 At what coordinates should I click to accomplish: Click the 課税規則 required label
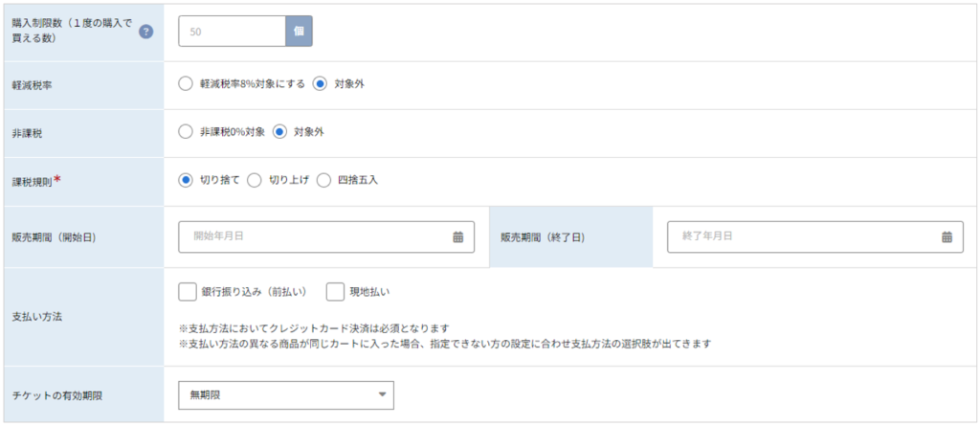coord(37,182)
